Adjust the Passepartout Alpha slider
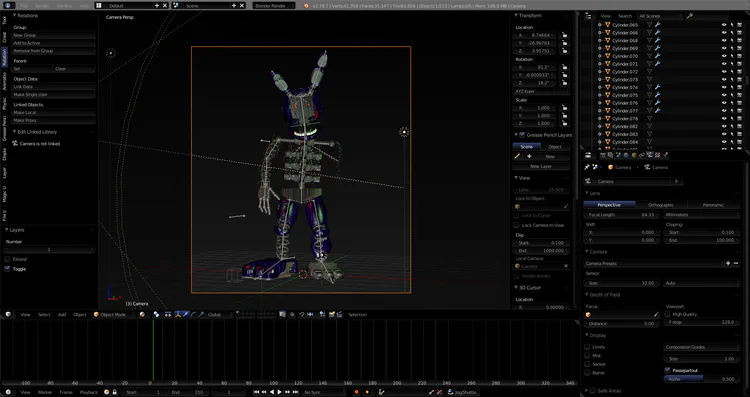 [x=701, y=379]
